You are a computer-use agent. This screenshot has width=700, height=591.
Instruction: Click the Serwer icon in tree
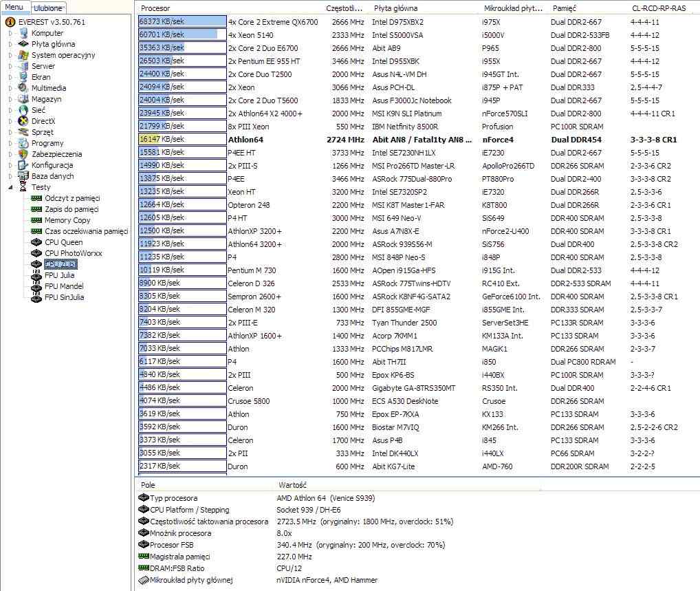point(23,66)
